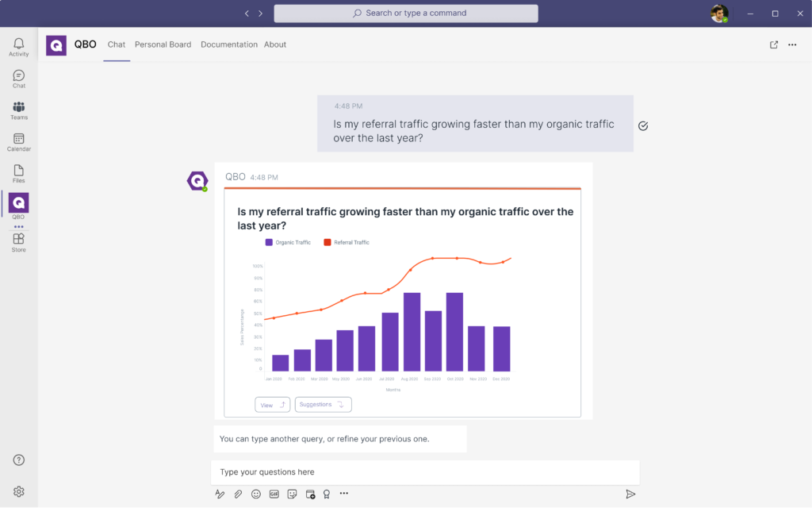Image resolution: width=812 pixels, height=508 pixels.
Task: Click the send message arrow
Action: tap(630, 494)
